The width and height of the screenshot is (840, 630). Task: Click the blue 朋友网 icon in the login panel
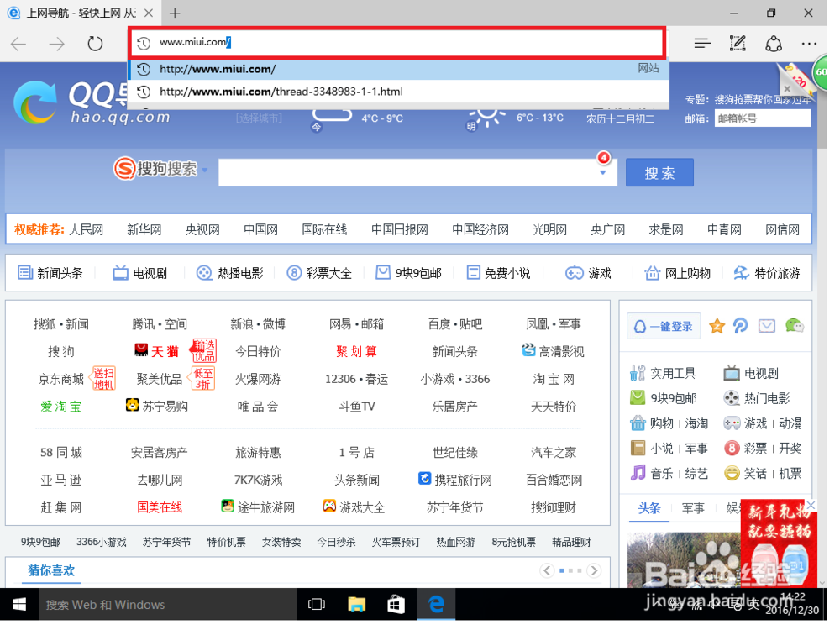[x=741, y=326]
